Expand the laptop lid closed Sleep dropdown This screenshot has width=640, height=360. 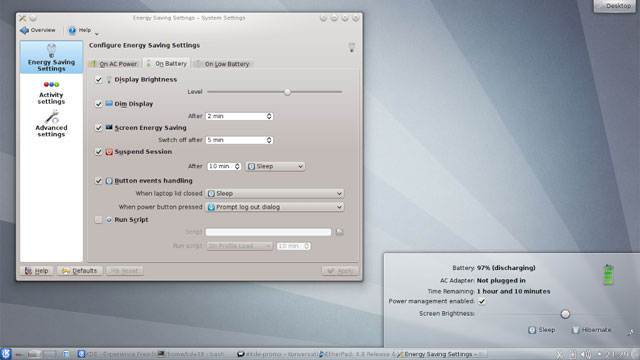[x=275, y=193]
